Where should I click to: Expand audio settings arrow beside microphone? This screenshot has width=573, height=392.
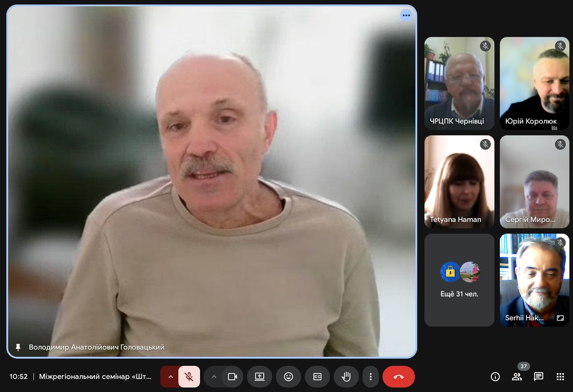point(171,377)
